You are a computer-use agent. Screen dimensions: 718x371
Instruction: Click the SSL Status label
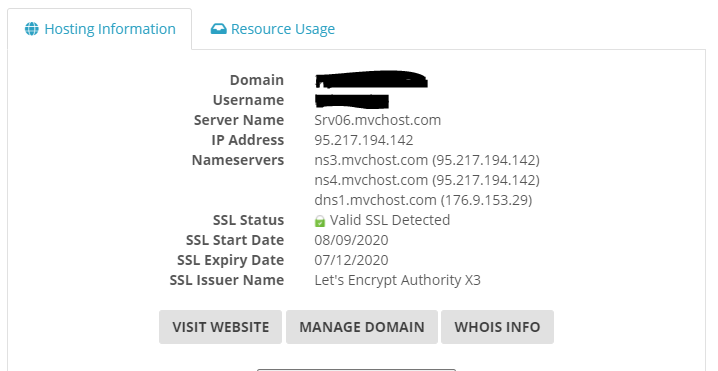pos(248,220)
